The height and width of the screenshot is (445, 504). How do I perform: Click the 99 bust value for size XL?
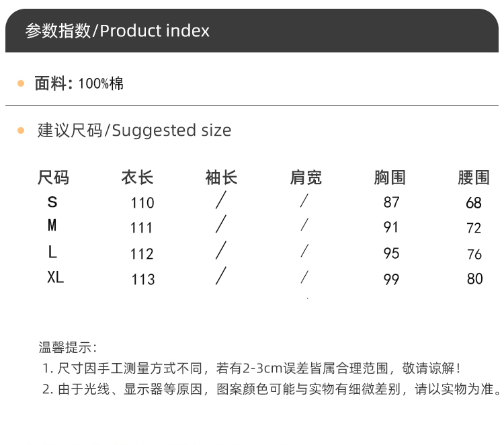(x=391, y=279)
